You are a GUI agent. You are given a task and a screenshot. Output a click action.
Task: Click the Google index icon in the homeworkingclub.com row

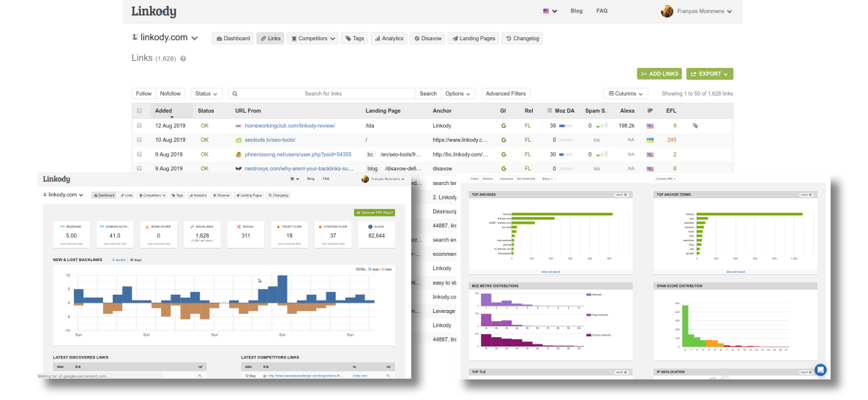point(504,126)
